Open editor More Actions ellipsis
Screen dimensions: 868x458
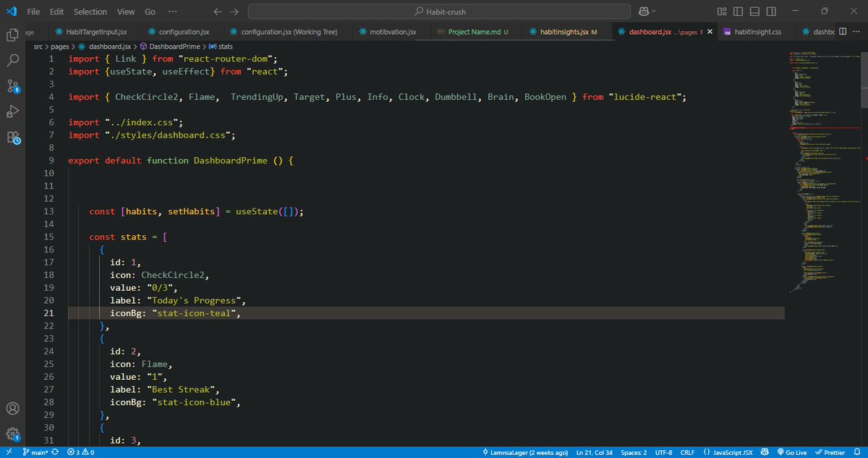pos(856,32)
